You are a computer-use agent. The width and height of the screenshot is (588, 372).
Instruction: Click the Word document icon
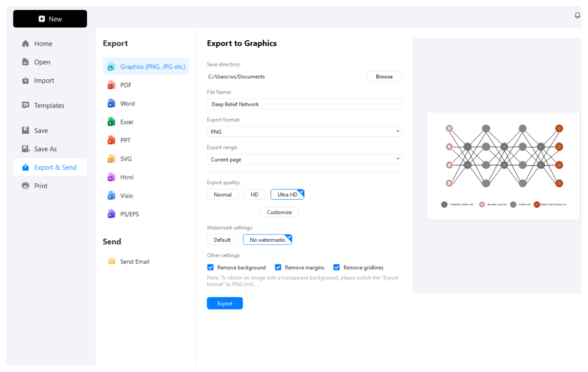tap(111, 103)
